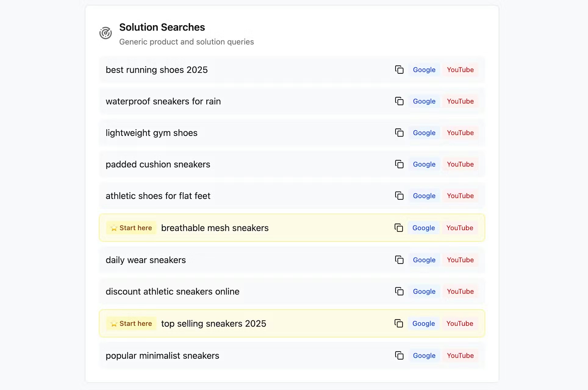This screenshot has height=390, width=588.
Task: Copy 'popular minimalist sneakers' query
Action: [x=399, y=356]
